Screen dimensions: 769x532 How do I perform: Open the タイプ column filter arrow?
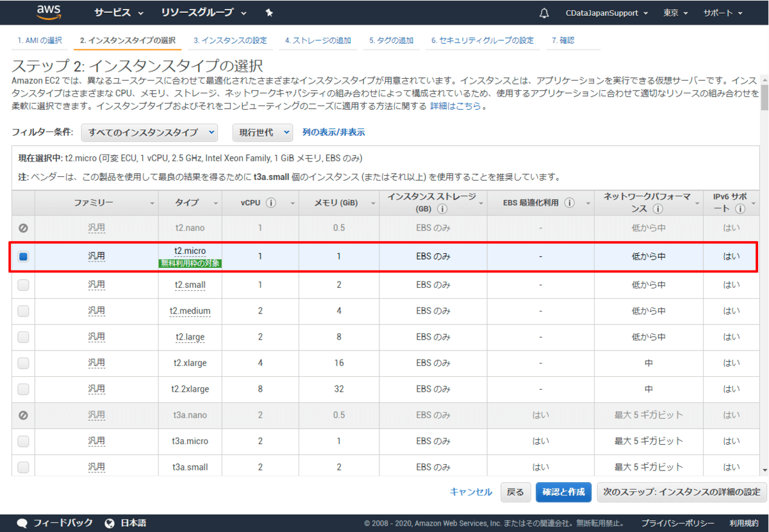click(216, 203)
